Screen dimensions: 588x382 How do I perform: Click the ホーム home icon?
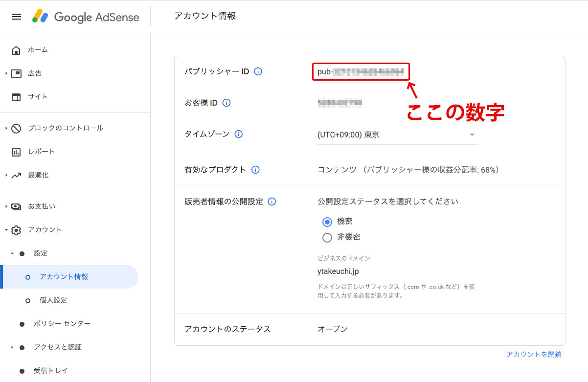16,50
